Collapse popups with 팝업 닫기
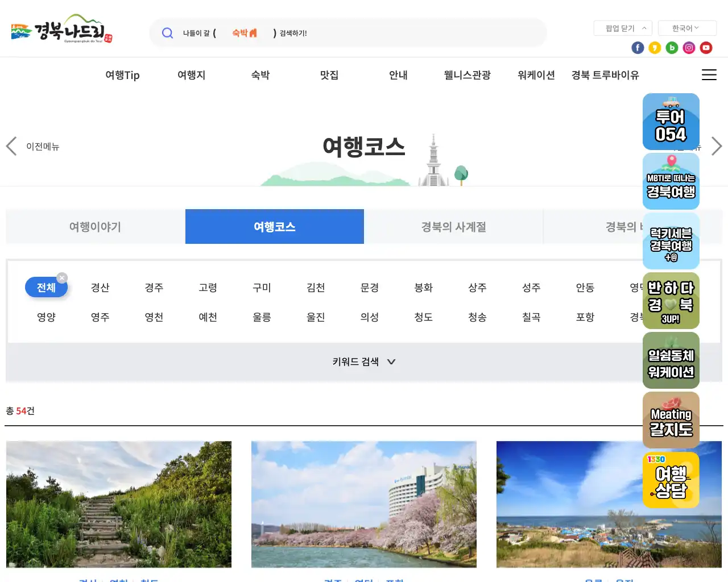The image size is (728, 582). (x=623, y=28)
